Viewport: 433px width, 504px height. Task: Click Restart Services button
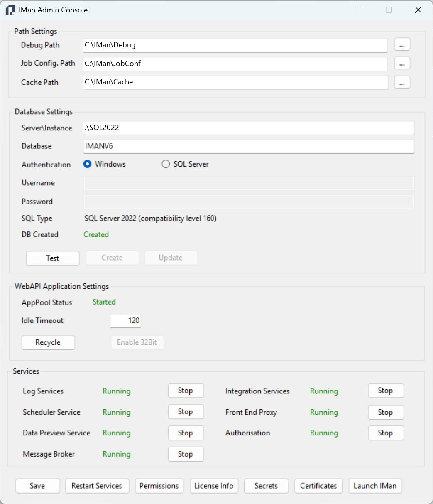pos(97,486)
